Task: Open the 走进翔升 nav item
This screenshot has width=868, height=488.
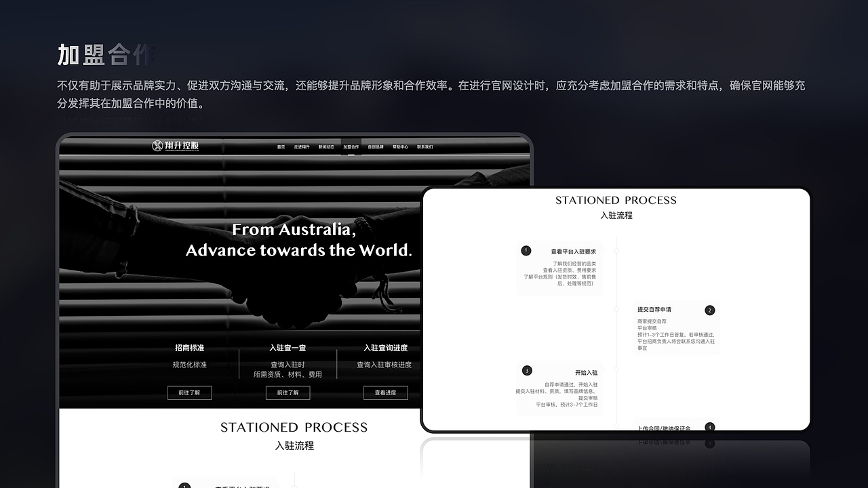Action: click(302, 146)
